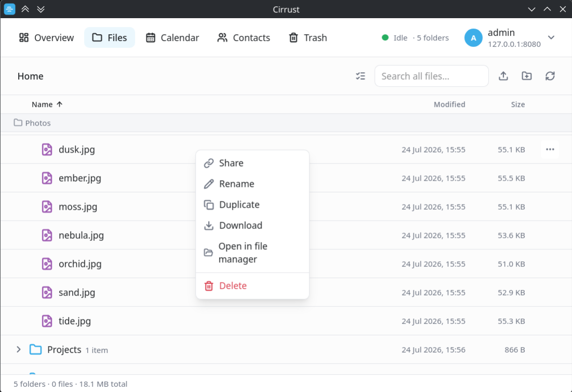The image size is (572, 392).
Task: Click the new folder icon
Action: [527, 76]
